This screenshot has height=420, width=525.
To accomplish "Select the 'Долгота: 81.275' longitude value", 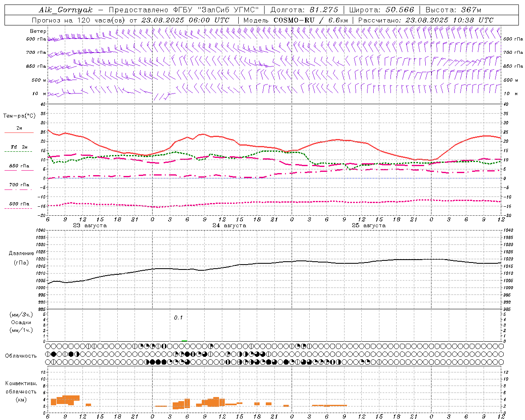I will tap(304, 10).
